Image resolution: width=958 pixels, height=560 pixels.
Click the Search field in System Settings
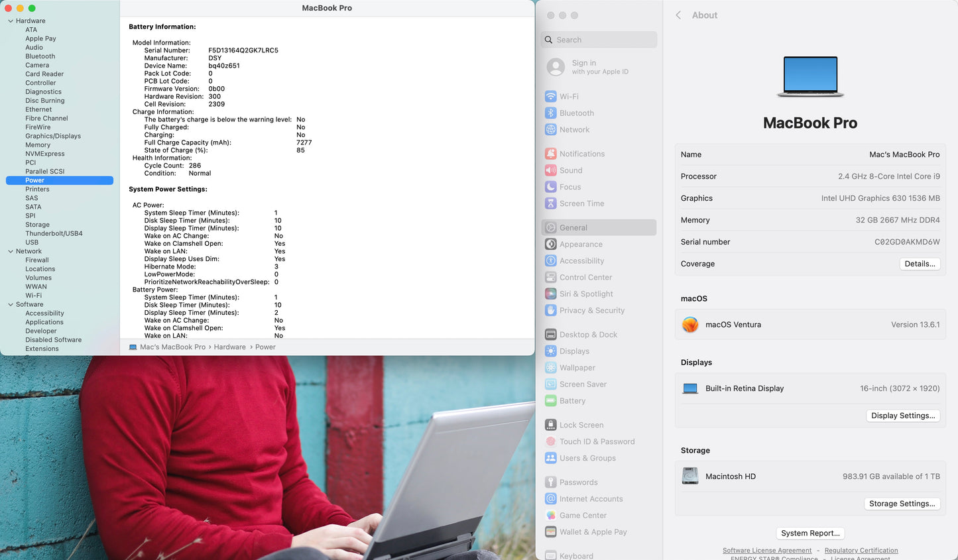point(599,40)
